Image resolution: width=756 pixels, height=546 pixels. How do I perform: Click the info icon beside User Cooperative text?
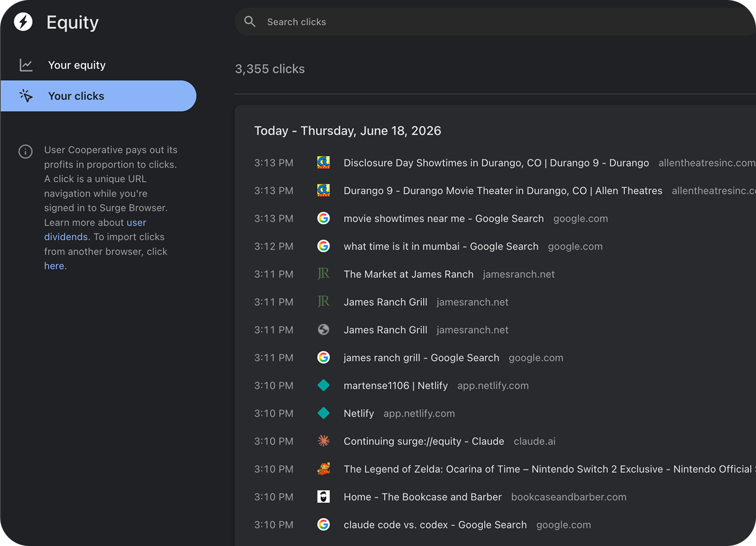[25, 151]
